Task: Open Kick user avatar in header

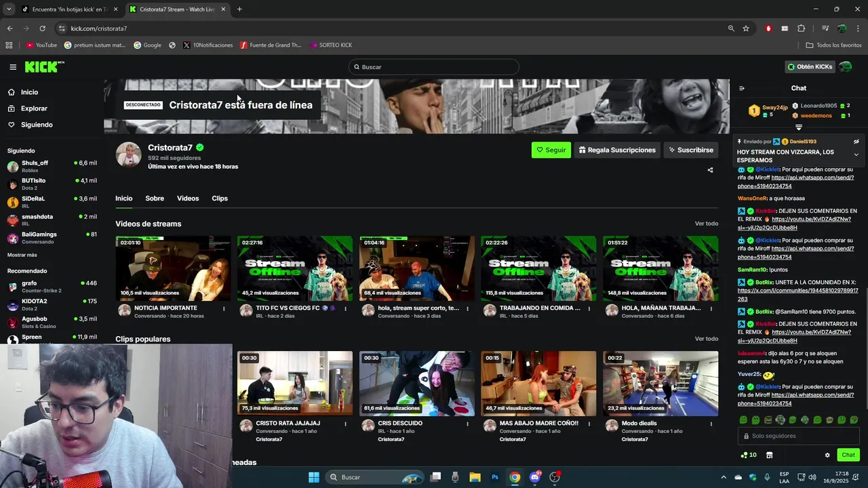Action: (845, 67)
